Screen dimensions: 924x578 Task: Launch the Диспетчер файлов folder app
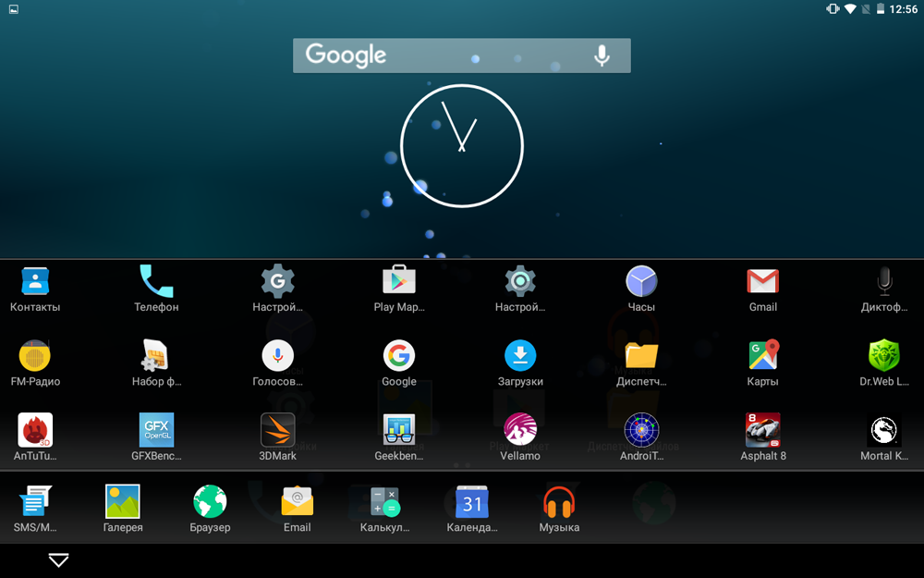(x=641, y=356)
